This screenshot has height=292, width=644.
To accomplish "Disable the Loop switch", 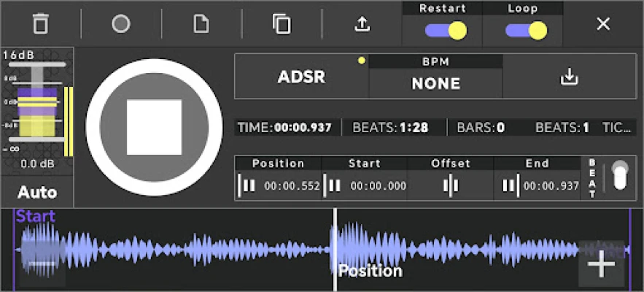I will coord(526,31).
